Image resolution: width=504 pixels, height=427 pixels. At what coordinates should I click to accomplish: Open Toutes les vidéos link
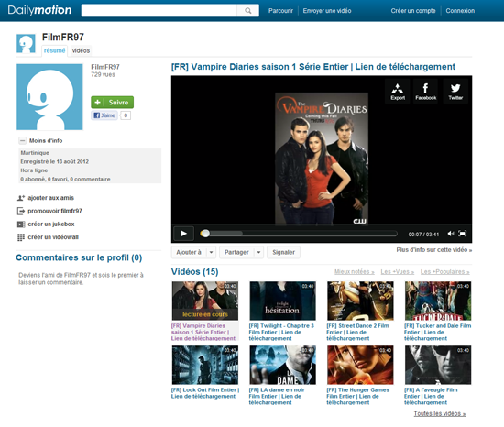[439, 414]
